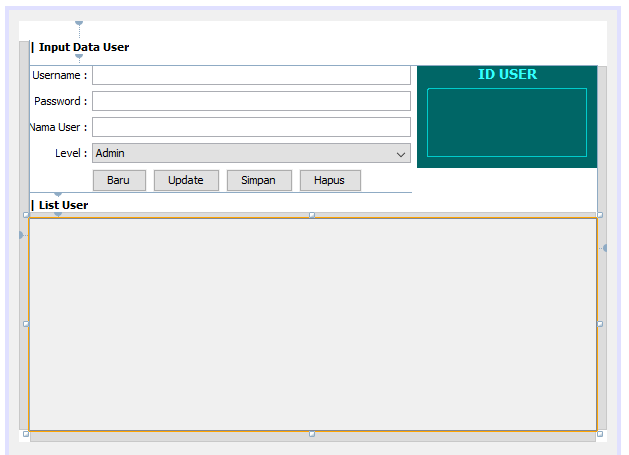Select the Nama User label
629x455 pixels.
[59, 127]
